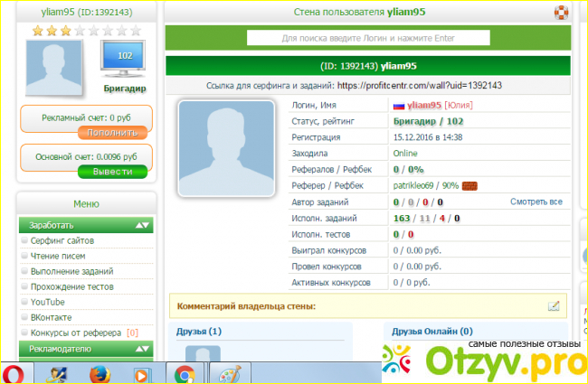
Task: Open Firefox from the taskbar
Action: pyautogui.click(x=97, y=373)
